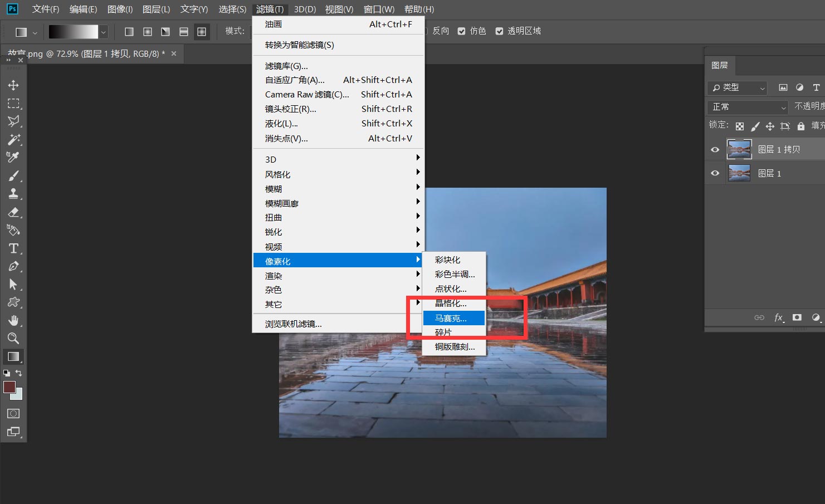Select the Custom Shape tool
This screenshot has height=504, width=825.
coord(13,302)
